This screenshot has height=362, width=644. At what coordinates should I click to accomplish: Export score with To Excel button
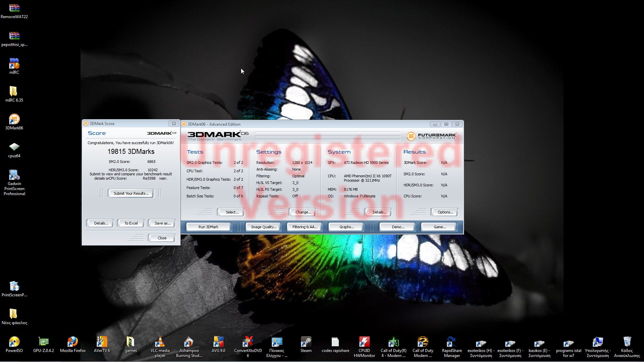click(x=131, y=223)
